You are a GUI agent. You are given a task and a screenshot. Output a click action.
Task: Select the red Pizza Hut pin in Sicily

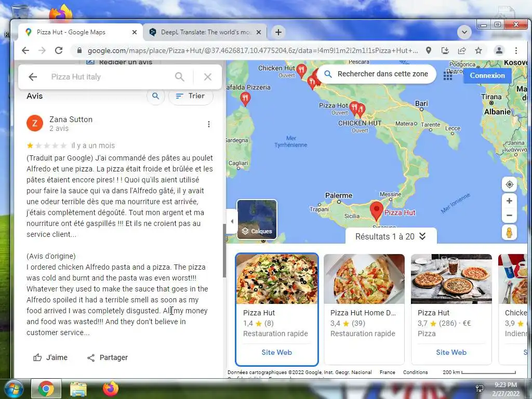click(x=376, y=211)
